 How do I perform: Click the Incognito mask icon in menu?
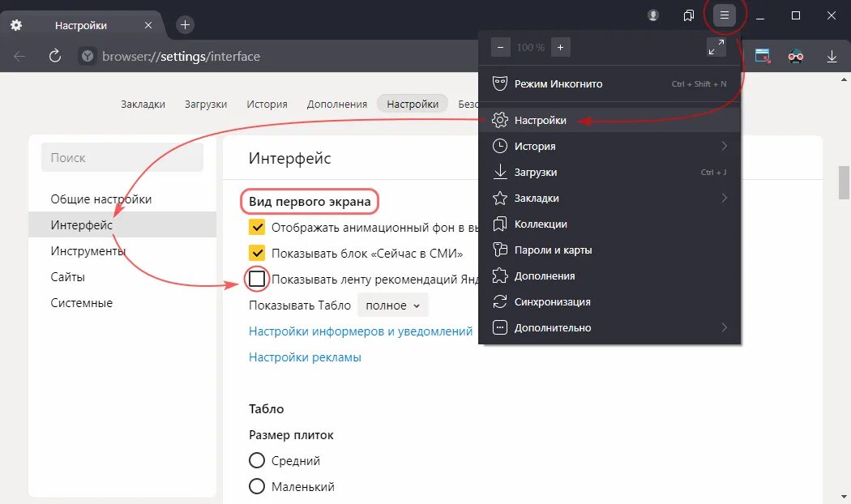pos(500,83)
